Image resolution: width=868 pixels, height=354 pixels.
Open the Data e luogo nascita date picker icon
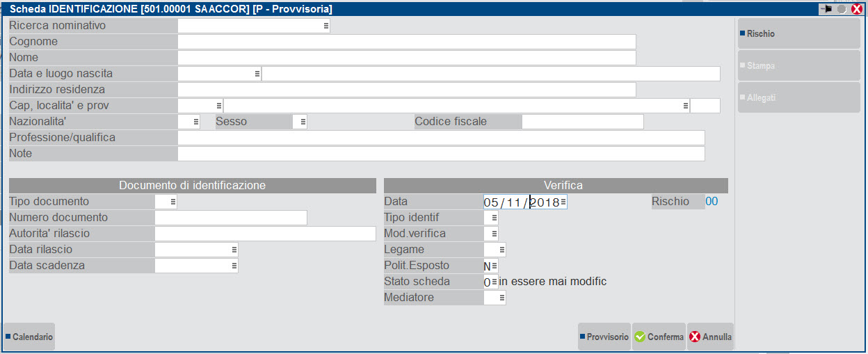pyautogui.click(x=257, y=74)
